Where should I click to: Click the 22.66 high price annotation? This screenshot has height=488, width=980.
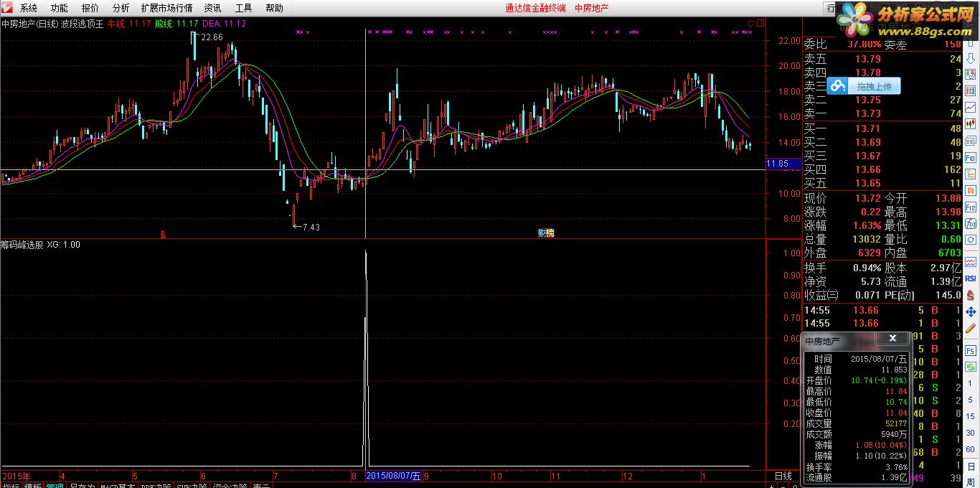pyautogui.click(x=212, y=37)
